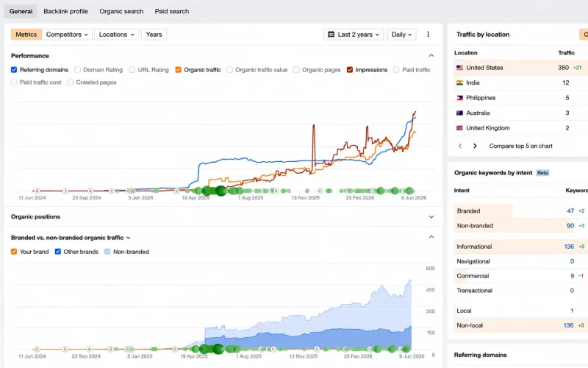Click the Non-branded keywords count 90
This screenshot has height=368, width=588.
(x=570, y=226)
